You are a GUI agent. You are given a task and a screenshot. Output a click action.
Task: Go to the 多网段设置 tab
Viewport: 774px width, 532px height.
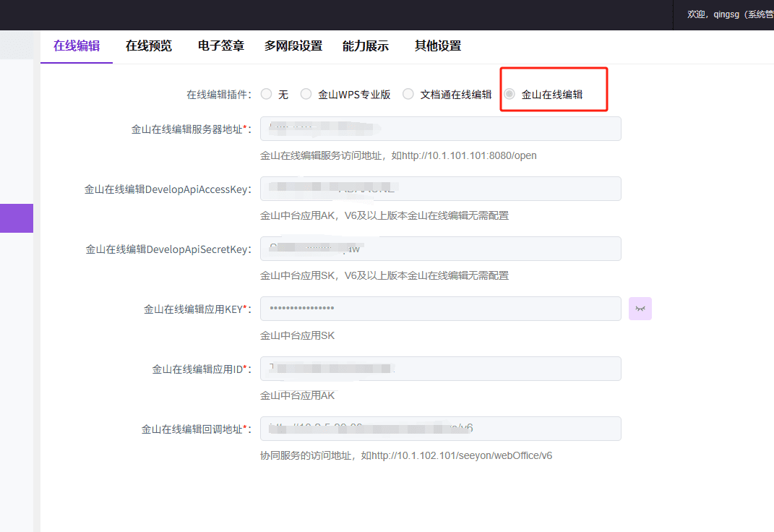[x=293, y=46]
